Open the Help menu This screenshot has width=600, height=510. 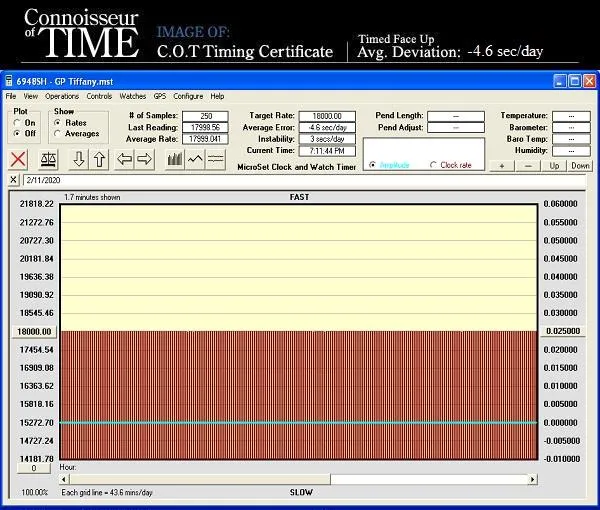[x=217, y=96]
